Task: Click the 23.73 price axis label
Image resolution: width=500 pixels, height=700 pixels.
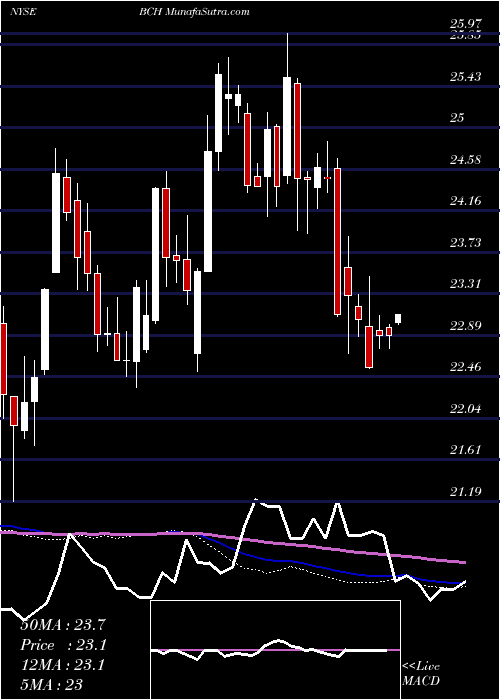Action: pyautogui.click(x=466, y=242)
